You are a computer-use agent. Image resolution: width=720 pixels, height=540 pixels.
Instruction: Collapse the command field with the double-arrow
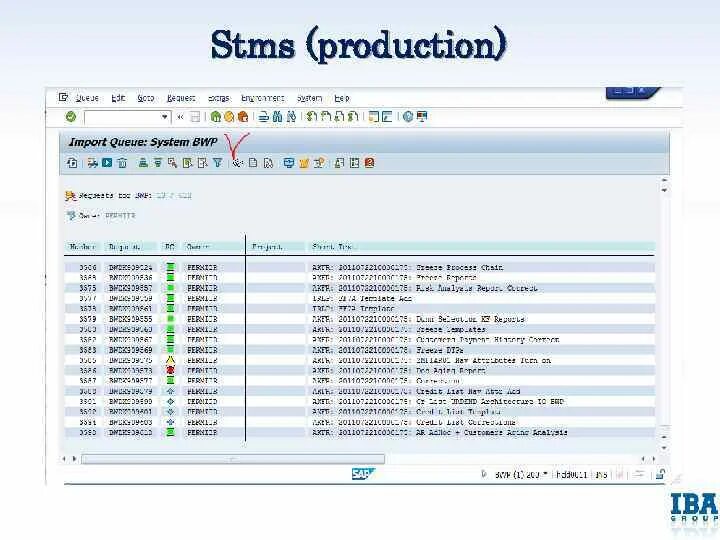click(x=180, y=117)
